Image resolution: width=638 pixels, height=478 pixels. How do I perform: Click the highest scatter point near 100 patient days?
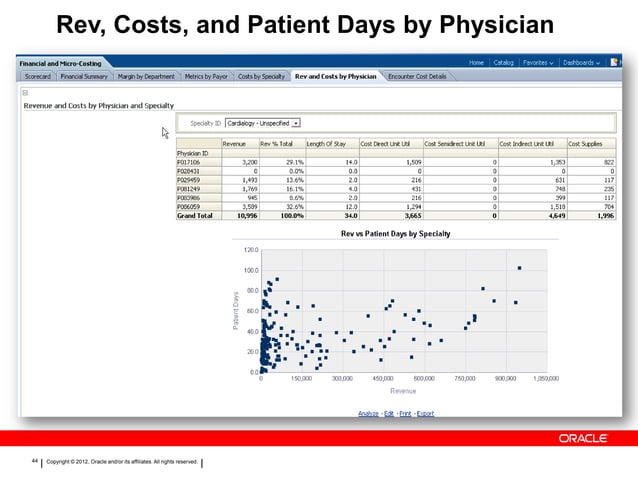point(520,268)
